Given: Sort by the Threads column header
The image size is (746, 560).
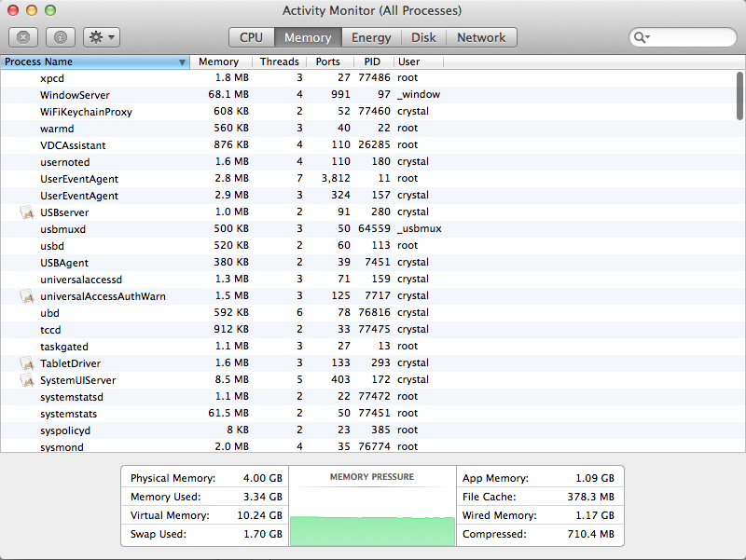Looking at the screenshot, I should pos(279,61).
